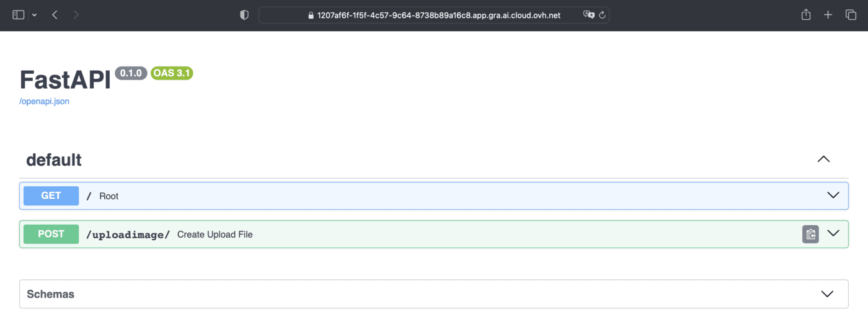Reload the current page

[x=602, y=15]
